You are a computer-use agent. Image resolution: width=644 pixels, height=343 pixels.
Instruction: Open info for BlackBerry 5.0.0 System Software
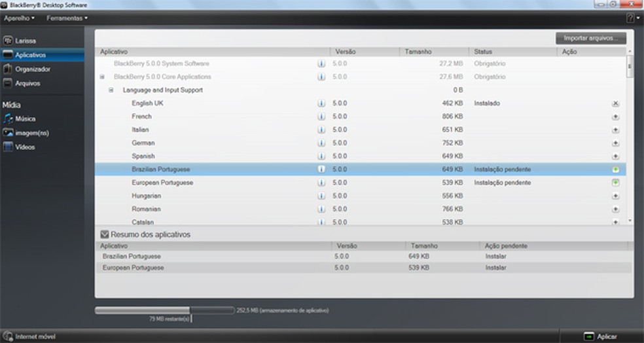click(x=321, y=63)
